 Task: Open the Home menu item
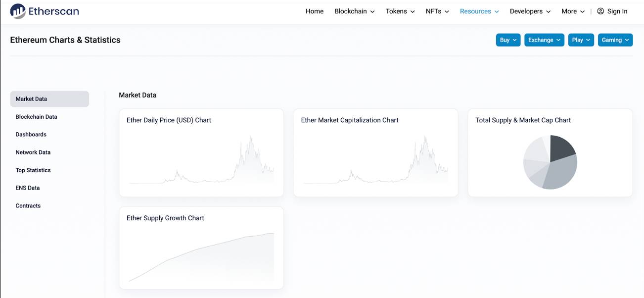[x=315, y=11]
